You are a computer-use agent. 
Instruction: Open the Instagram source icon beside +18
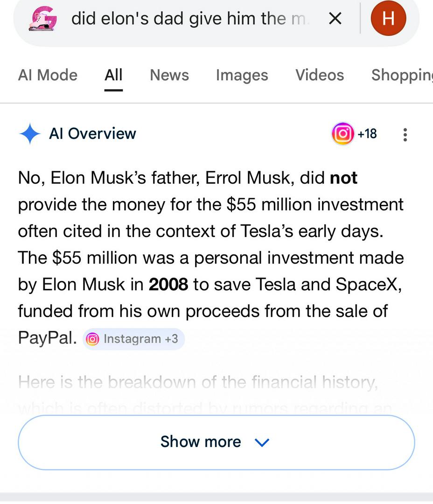342,134
